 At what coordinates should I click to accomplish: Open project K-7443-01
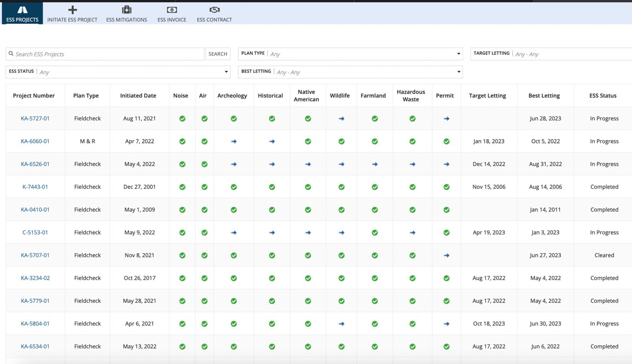coord(35,187)
